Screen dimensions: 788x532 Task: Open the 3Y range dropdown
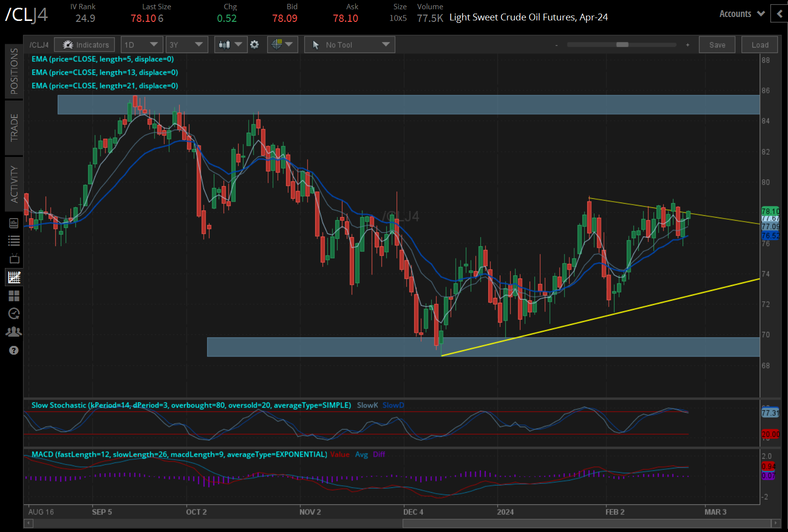click(x=187, y=44)
